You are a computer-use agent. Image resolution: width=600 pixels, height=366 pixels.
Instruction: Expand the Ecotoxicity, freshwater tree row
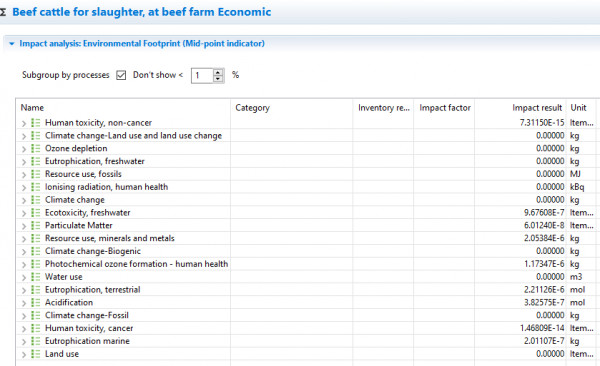point(24,213)
